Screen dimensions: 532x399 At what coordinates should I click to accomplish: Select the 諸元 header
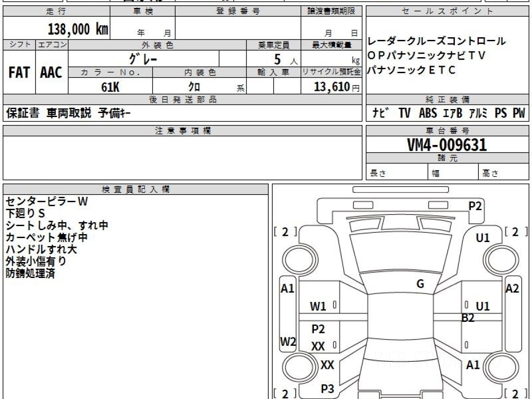447,158
